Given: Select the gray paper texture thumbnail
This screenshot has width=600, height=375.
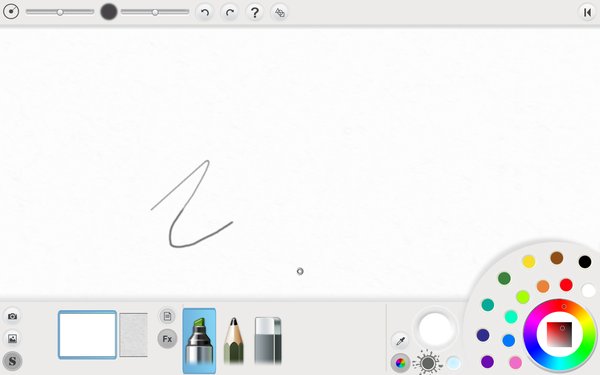Looking at the screenshot, I should coord(134,335).
